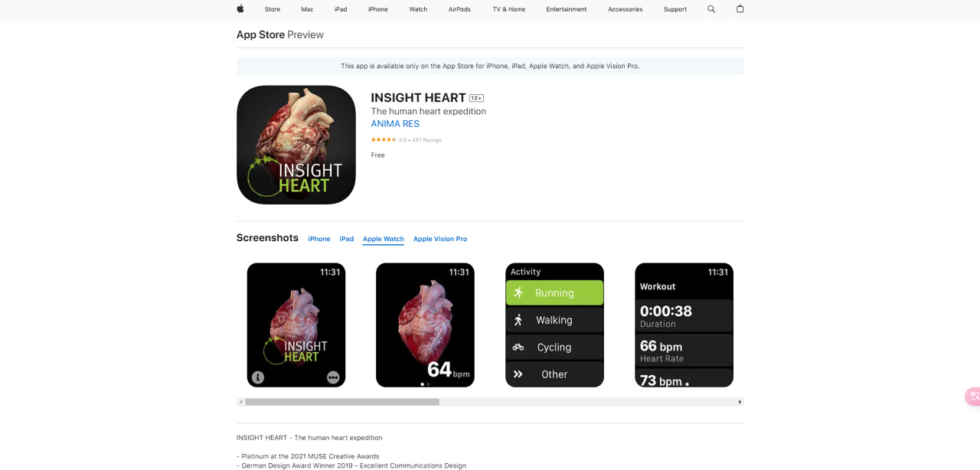This screenshot has width=980, height=470.
Task: View the Activity list watch screenshot
Action: click(554, 325)
